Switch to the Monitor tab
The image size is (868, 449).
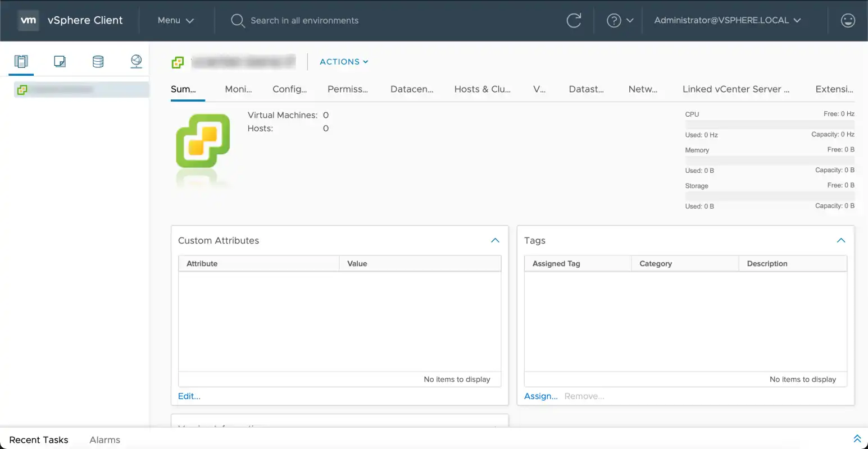(238, 89)
